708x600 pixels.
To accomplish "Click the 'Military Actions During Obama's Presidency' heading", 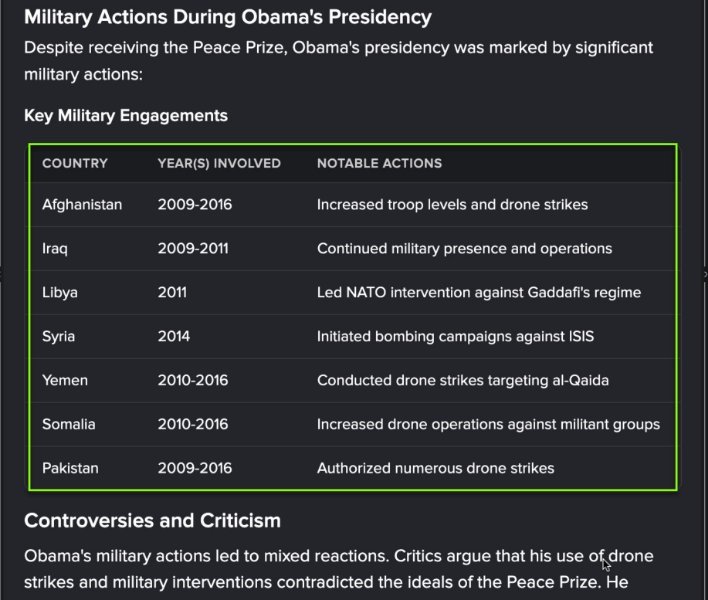I will (x=228, y=17).
